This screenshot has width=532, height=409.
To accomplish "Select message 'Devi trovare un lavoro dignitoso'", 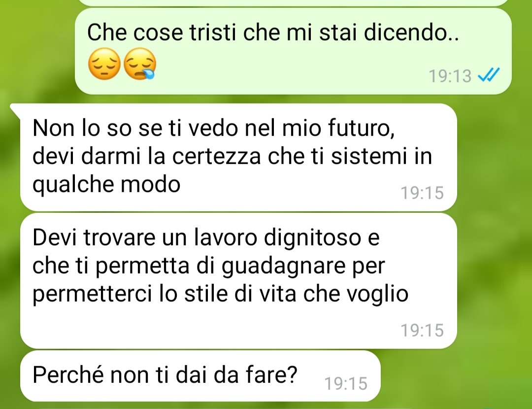I will click(x=238, y=281).
